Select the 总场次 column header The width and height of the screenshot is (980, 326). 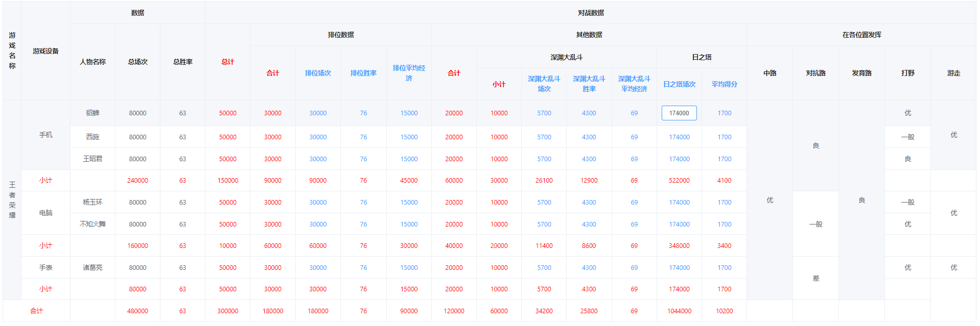[x=137, y=62]
